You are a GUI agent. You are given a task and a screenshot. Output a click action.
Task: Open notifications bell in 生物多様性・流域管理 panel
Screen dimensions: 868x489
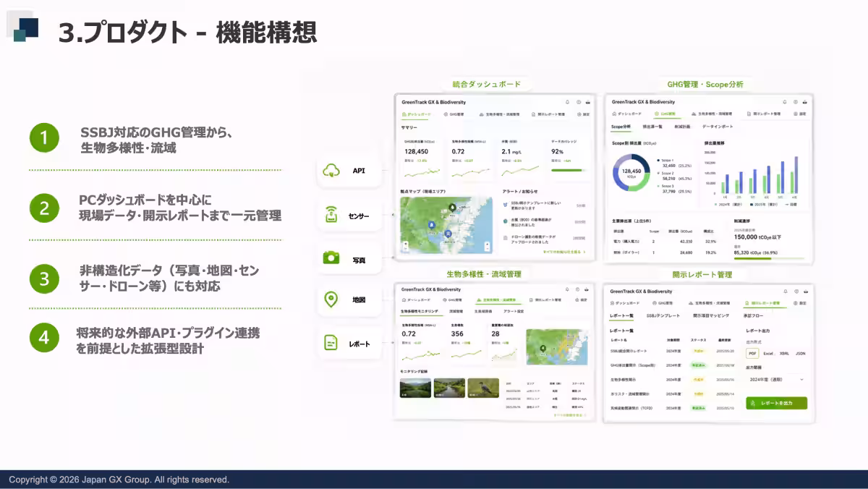[567, 288]
